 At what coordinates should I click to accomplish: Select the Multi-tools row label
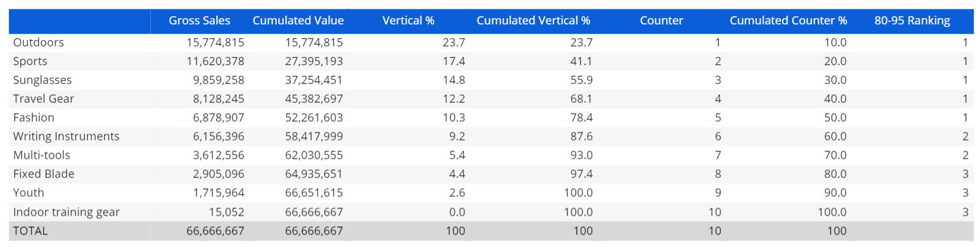tap(41, 155)
